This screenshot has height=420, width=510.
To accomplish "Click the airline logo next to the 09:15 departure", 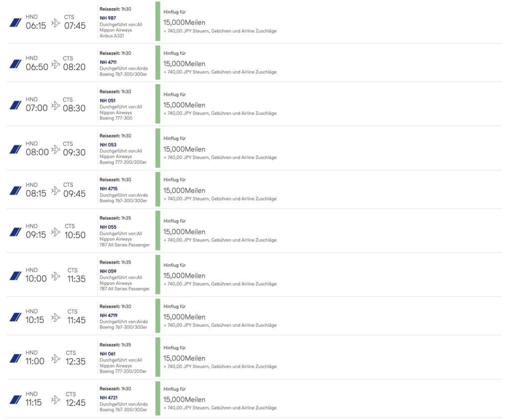I will [x=15, y=231].
